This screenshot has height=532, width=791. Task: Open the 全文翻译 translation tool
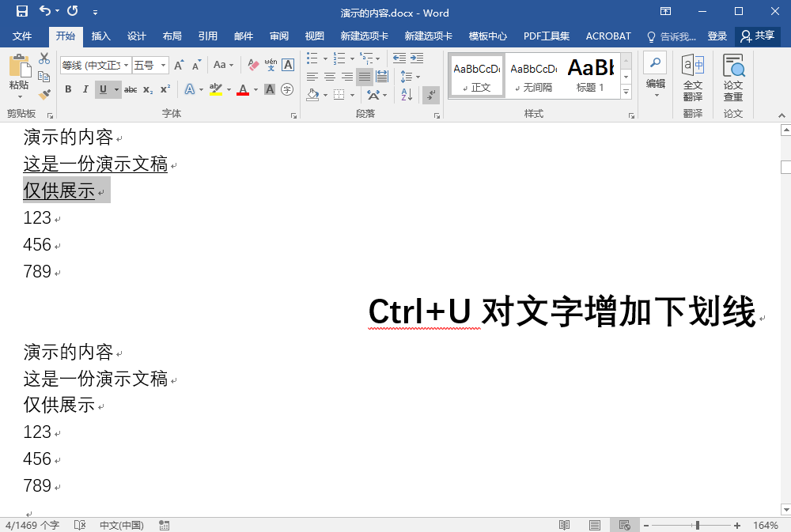pyautogui.click(x=692, y=77)
